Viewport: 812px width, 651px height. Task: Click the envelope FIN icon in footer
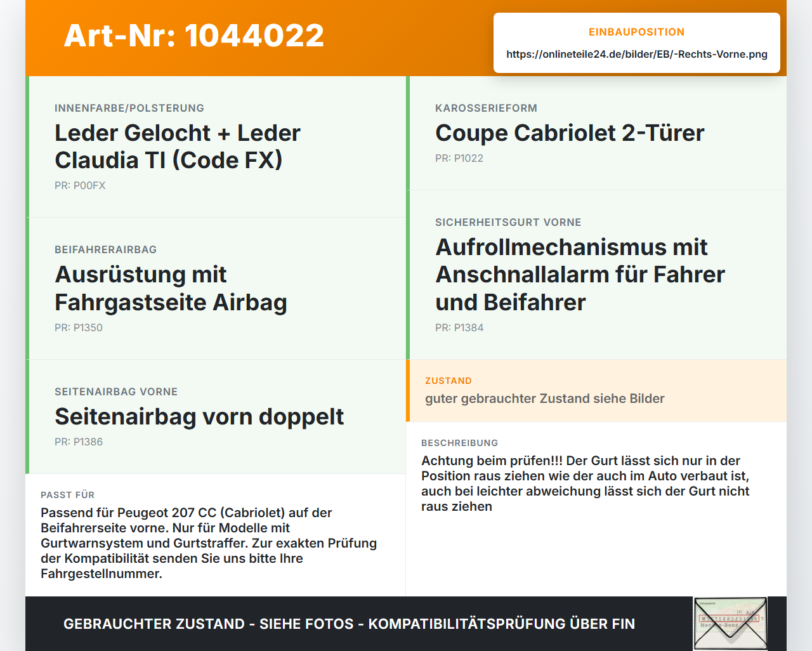(x=730, y=624)
